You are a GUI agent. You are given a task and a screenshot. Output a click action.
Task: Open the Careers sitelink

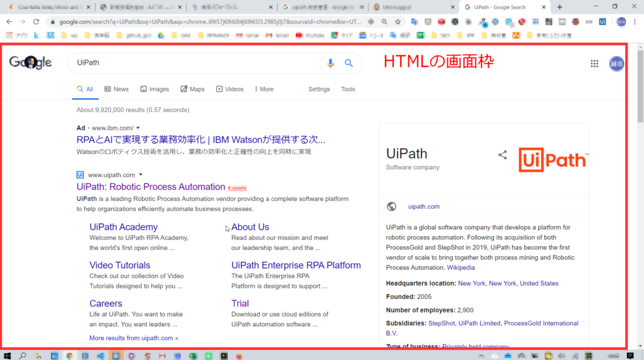(x=106, y=303)
